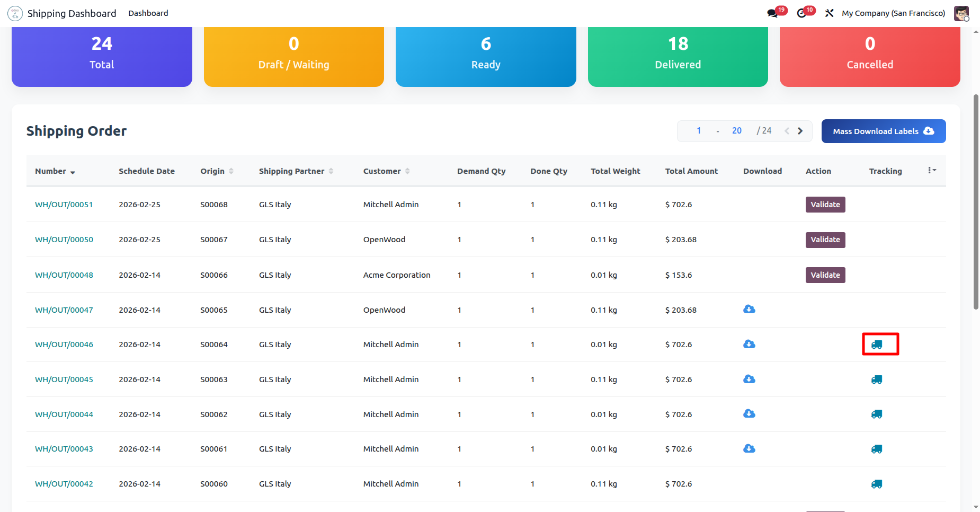Viewport: 980px width, 512px height.
Task: Open the activities clock icon
Action: (802, 13)
